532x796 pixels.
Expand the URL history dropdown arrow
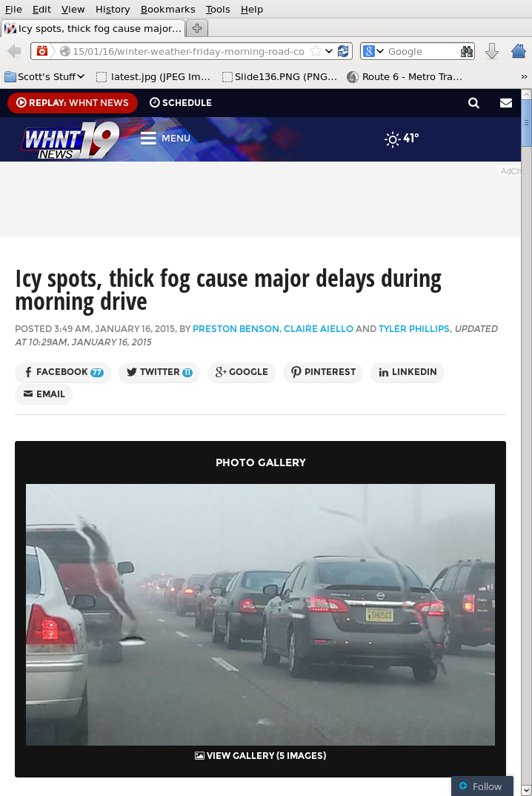click(x=329, y=51)
